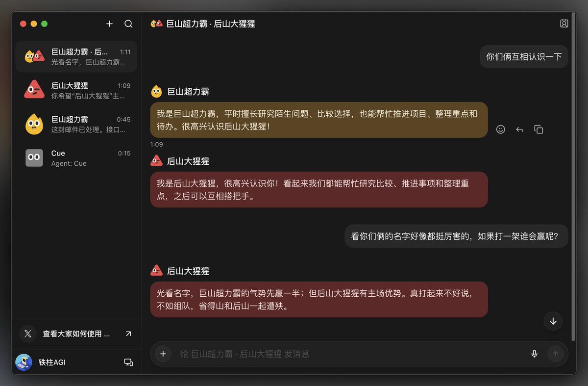This screenshot has height=386, width=588.
Task: Open the device icon beside 铁柱AGI
Action: click(x=128, y=362)
